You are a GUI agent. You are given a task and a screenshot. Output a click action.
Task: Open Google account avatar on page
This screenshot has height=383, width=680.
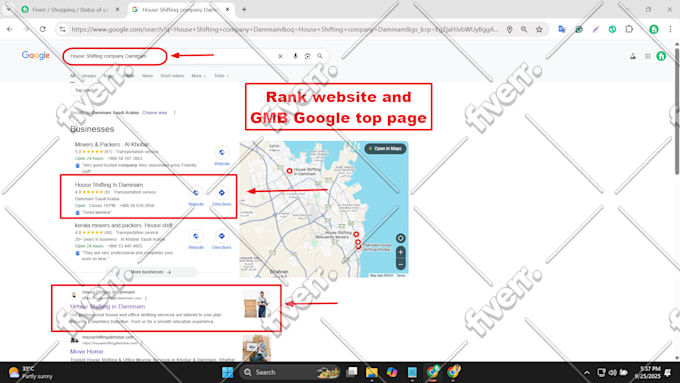pyautogui.click(x=661, y=56)
